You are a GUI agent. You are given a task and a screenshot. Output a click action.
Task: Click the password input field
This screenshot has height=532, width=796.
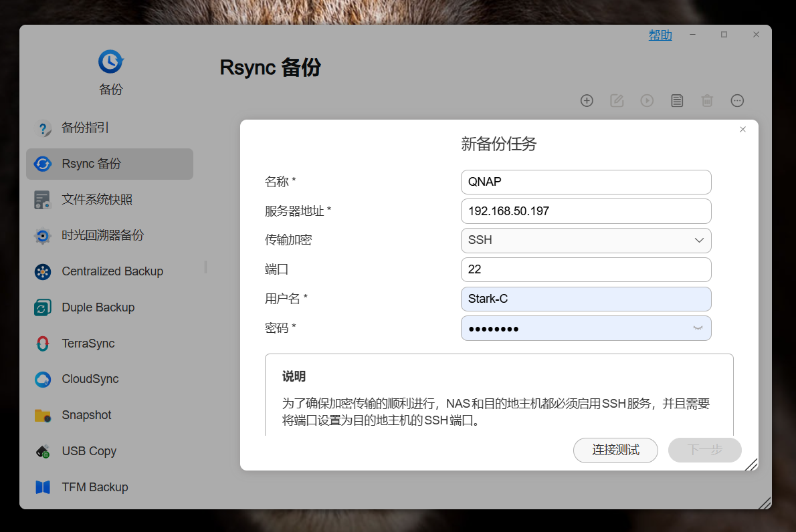click(586, 329)
